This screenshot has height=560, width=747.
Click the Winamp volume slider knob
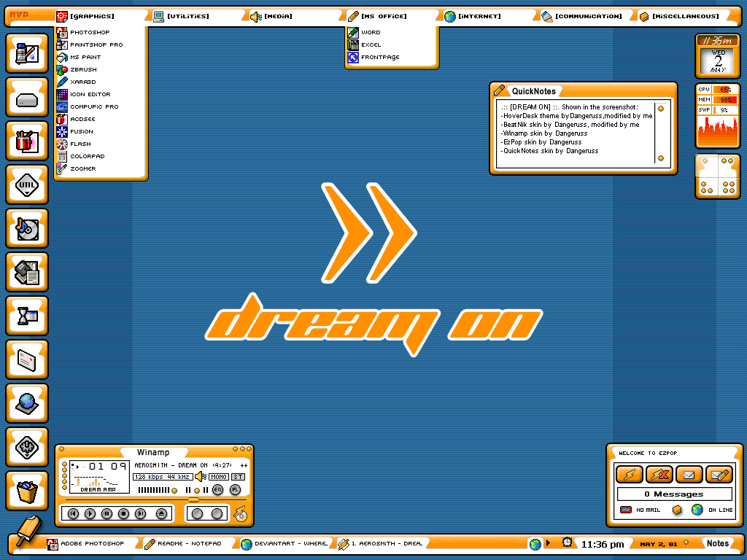click(x=174, y=491)
